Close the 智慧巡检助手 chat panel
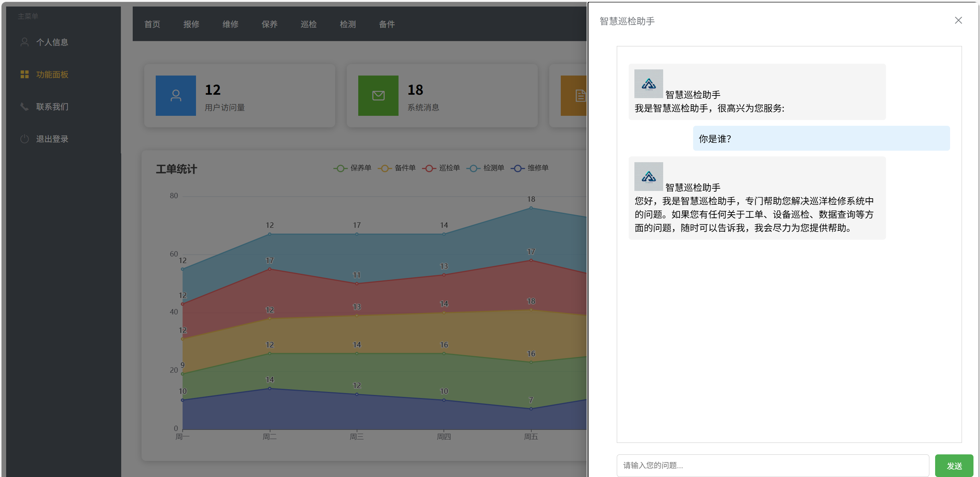The width and height of the screenshot is (980, 477). coord(958,20)
